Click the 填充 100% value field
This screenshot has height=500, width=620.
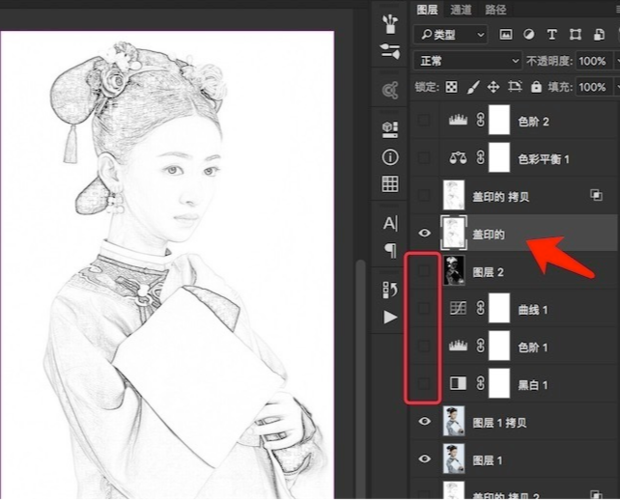coord(593,87)
